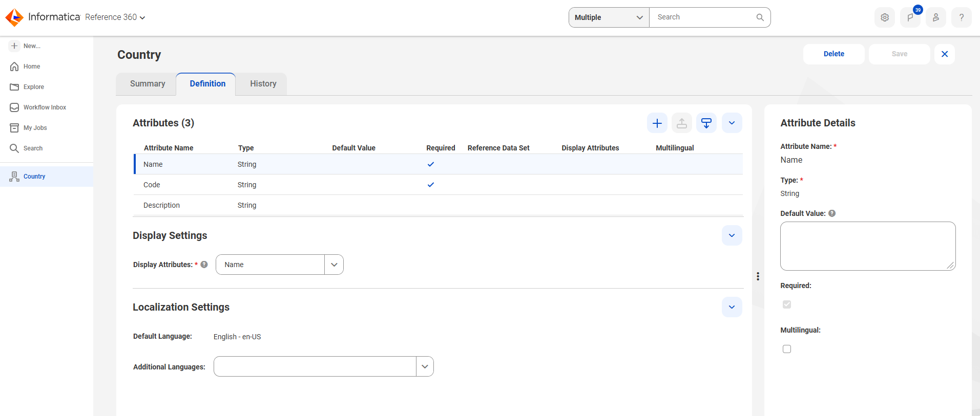Click the Default Value text area
Screen dimensions: 980x416
(x=868, y=246)
